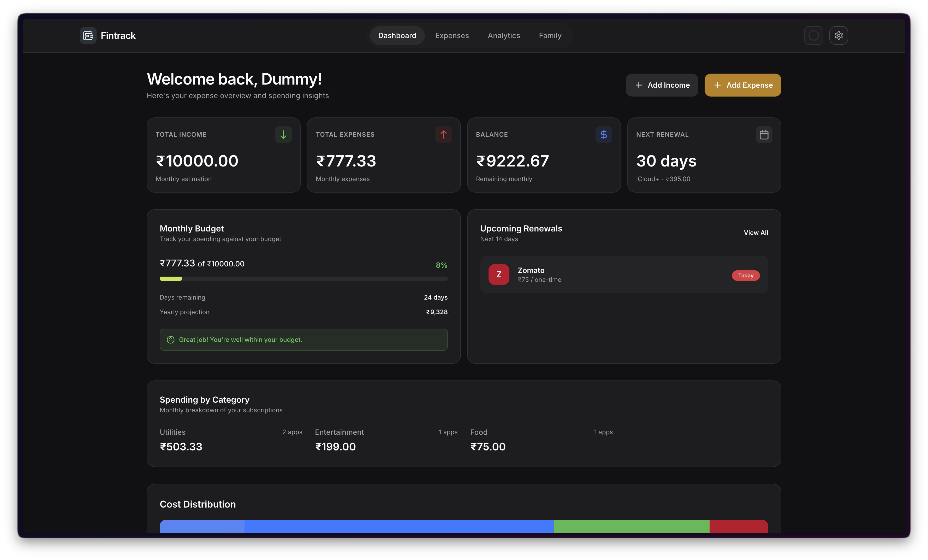
Task: Click the green segment of Cost Distribution bar
Action: pyautogui.click(x=631, y=526)
